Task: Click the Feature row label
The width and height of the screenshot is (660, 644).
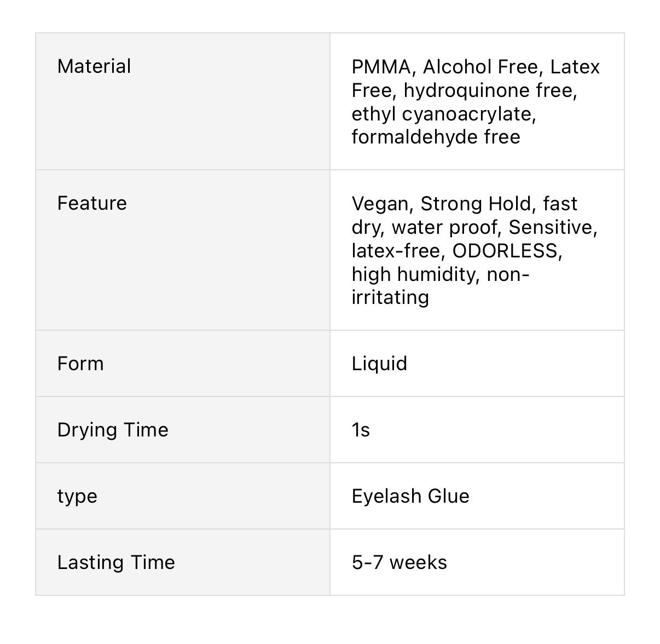Action: (x=92, y=204)
